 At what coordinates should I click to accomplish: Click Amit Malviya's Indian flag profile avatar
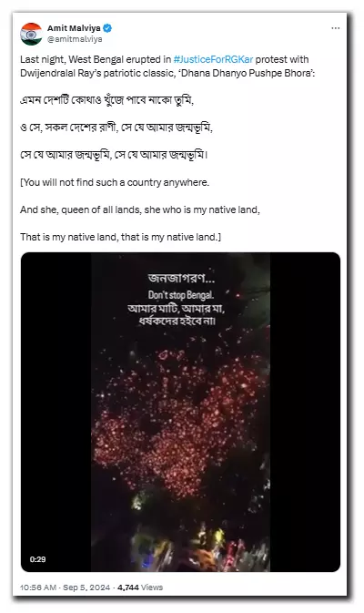click(x=31, y=34)
